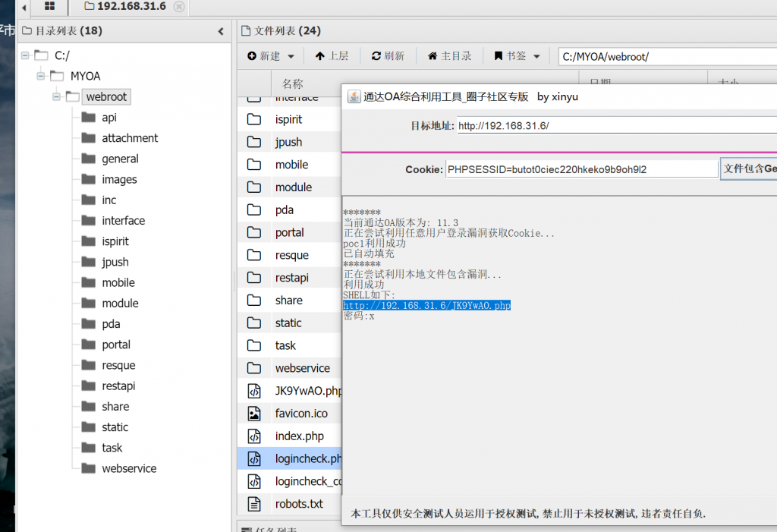This screenshot has width=777, height=532.
Task: Click the 上层 up-level button
Action: pos(332,56)
